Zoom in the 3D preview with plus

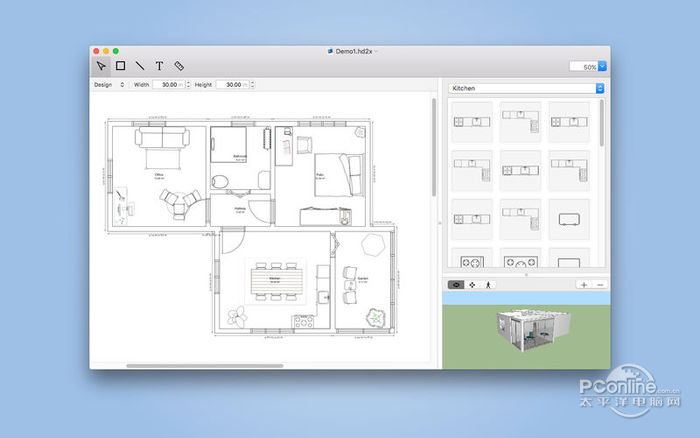click(583, 285)
